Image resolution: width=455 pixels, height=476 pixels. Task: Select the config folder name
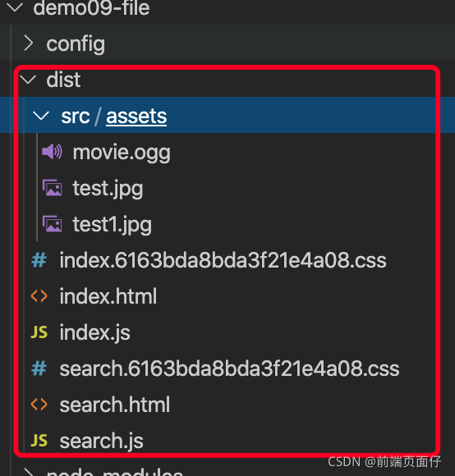[76, 44]
